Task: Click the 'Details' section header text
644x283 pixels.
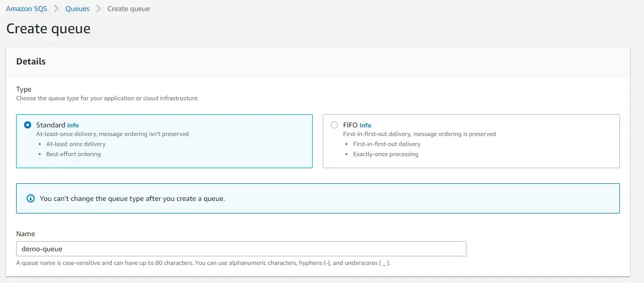Action: point(31,61)
